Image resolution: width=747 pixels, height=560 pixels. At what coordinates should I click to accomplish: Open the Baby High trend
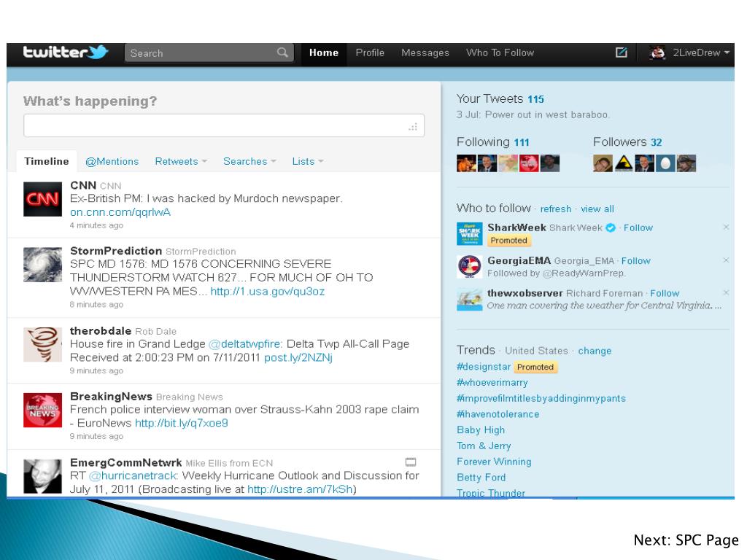[481, 430]
